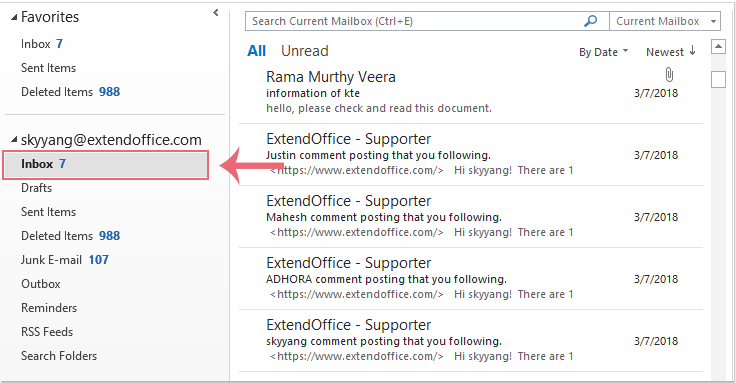
Task: Open Sent Items under the skyyang account
Action: click(x=48, y=212)
